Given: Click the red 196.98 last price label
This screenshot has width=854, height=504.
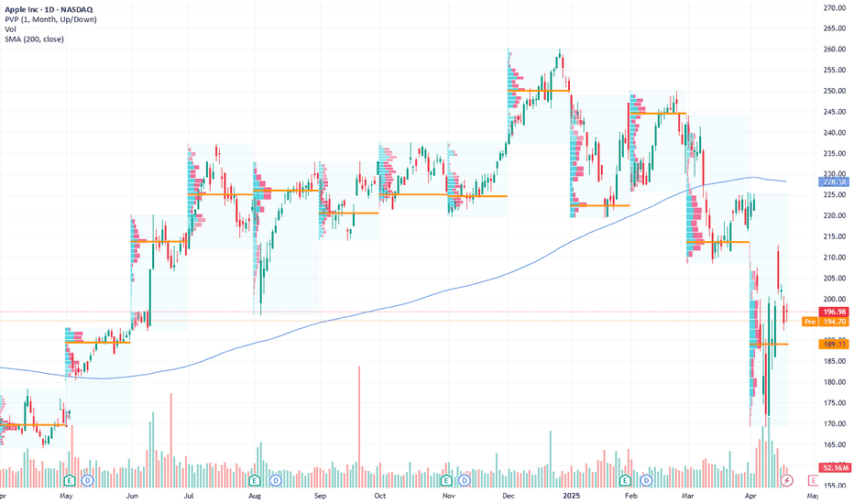Looking at the screenshot, I should tap(835, 312).
